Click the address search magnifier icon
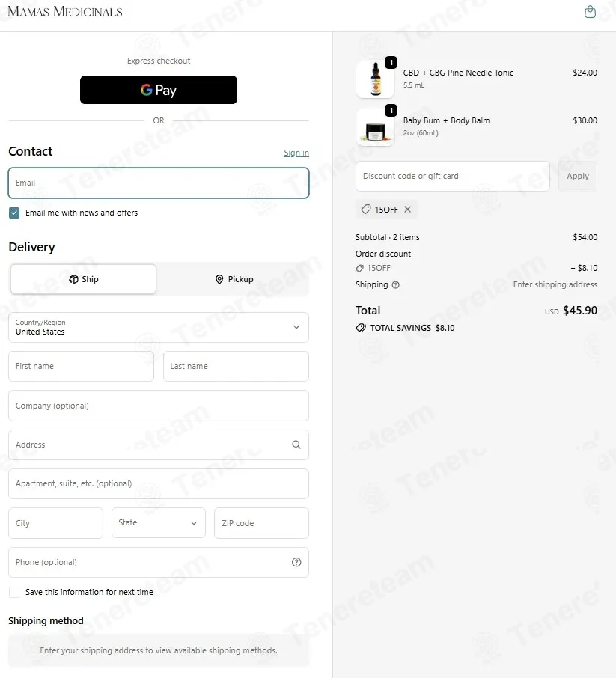 [x=296, y=445]
